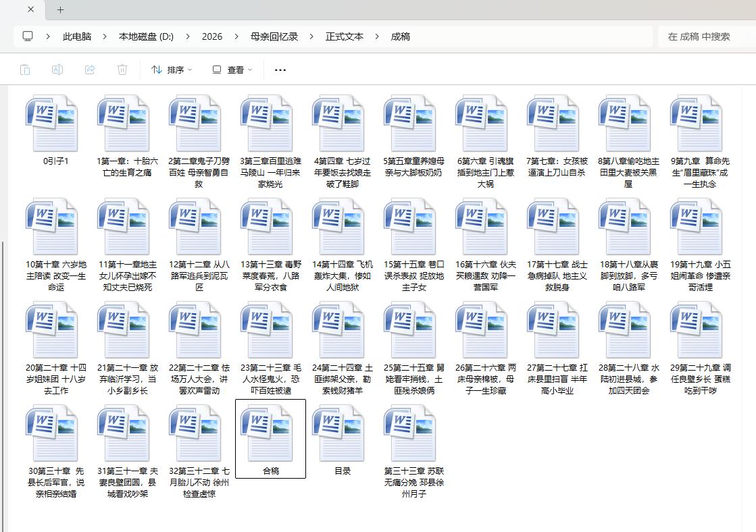Click the PC monitor icon in the address bar
This screenshot has width=756, height=532.
pyautogui.click(x=28, y=36)
